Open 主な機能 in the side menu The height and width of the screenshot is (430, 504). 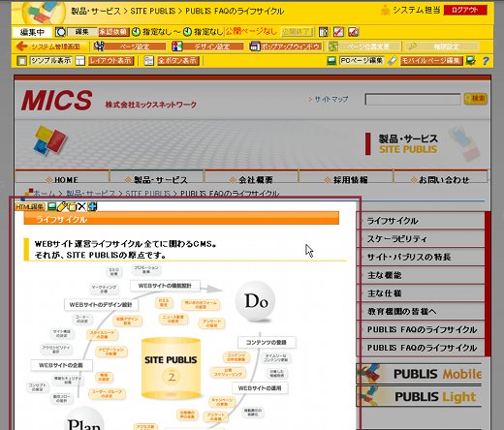coord(421,275)
